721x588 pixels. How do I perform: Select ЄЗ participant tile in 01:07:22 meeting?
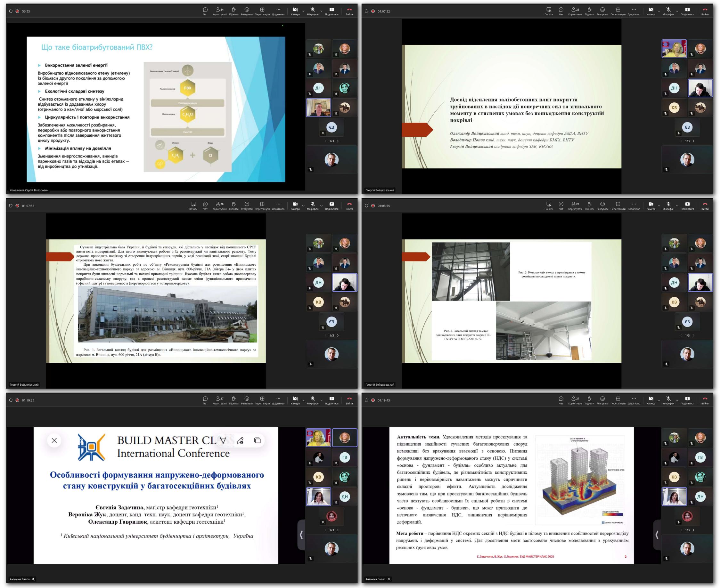coord(687,127)
